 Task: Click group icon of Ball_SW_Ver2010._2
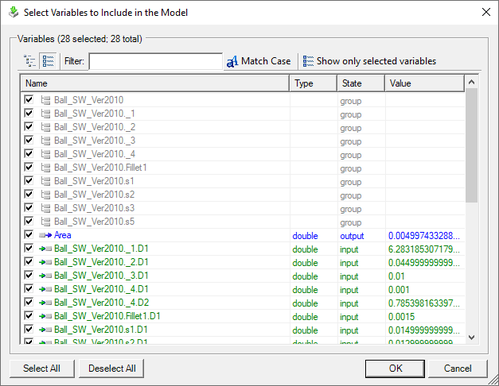(x=45, y=127)
